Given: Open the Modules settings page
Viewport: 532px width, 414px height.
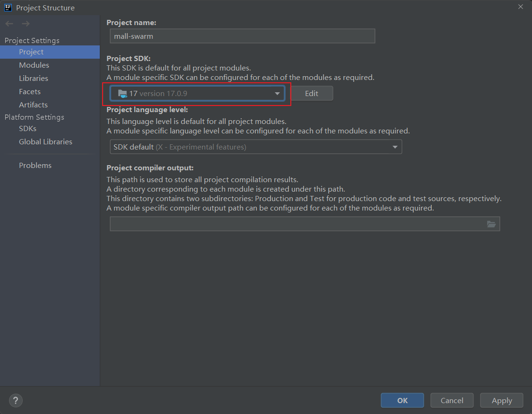Looking at the screenshot, I should tap(34, 65).
